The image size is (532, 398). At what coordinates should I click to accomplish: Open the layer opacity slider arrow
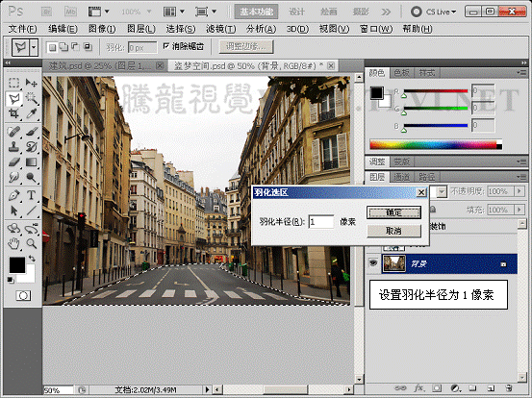[x=519, y=191]
